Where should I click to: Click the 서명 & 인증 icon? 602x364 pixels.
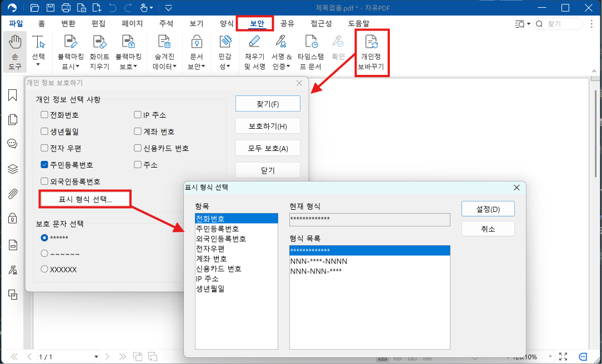[x=282, y=52]
